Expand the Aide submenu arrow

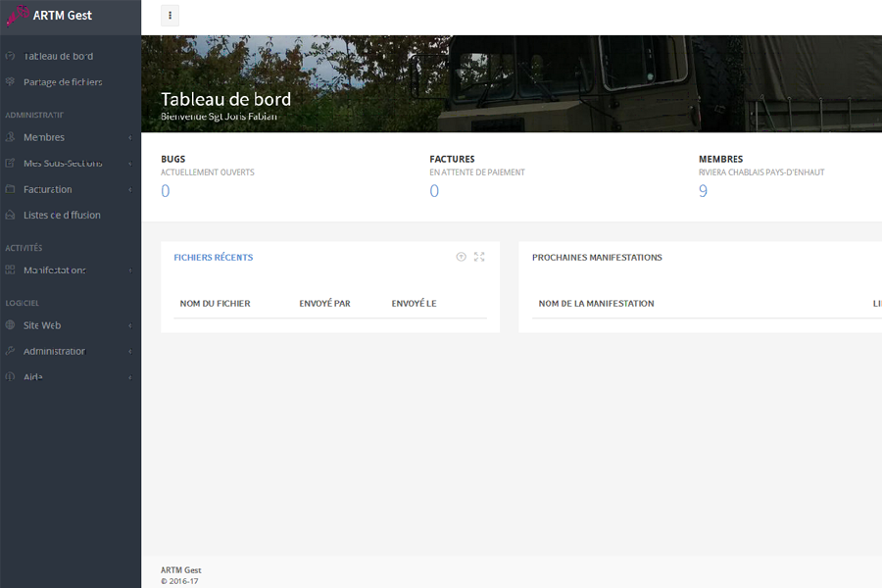tap(129, 377)
